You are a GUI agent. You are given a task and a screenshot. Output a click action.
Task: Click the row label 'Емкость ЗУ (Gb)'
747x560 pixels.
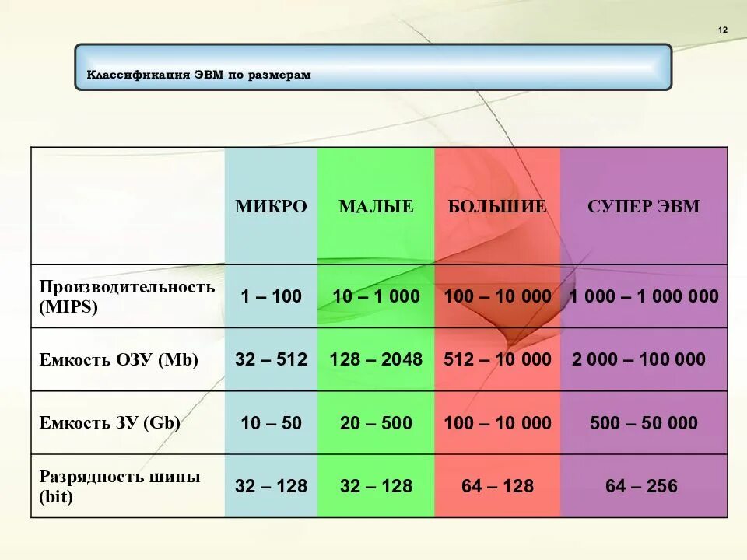pyautogui.click(x=110, y=422)
